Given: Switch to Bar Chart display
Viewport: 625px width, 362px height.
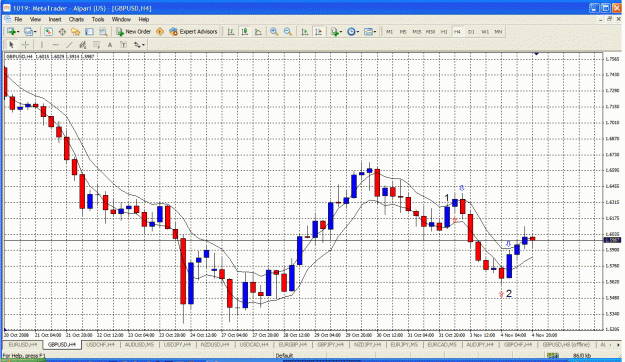Looking at the screenshot, I should click(x=231, y=31).
